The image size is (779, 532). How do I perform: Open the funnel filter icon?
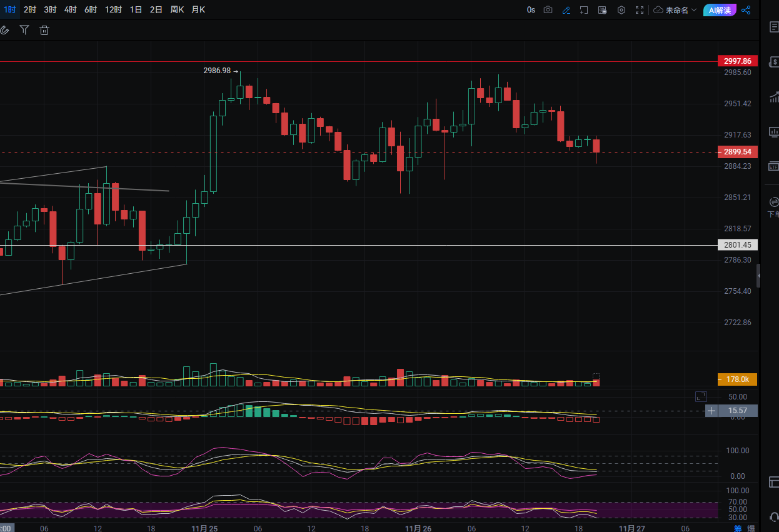24,30
